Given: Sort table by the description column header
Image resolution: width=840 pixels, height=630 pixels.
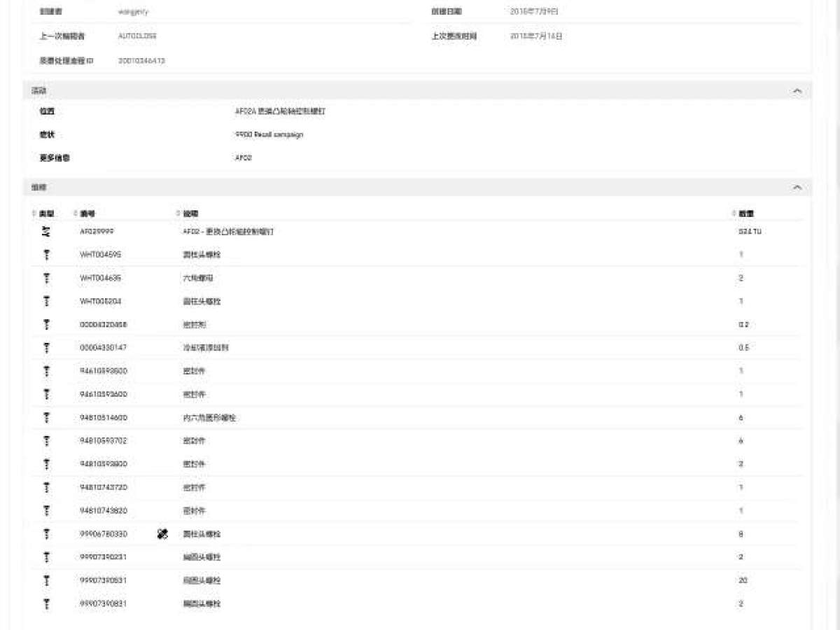Looking at the screenshot, I should (x=190, y=213).
